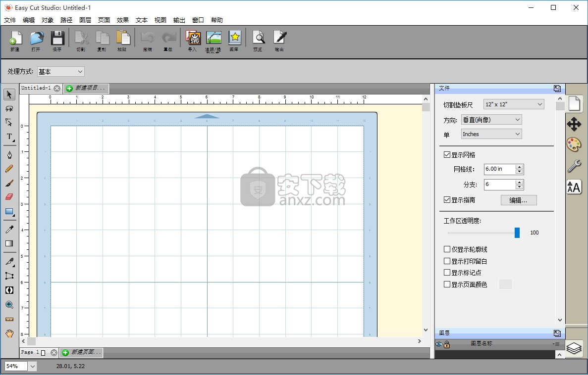Open the Layers stack panel icon

(x=574, y=348)
